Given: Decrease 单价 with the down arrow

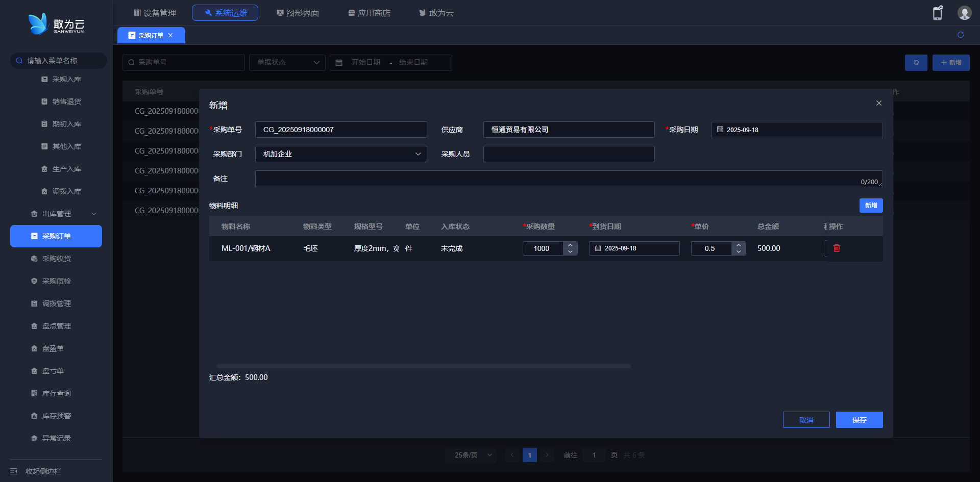Looking at the screenshot, I should [739, 251].
